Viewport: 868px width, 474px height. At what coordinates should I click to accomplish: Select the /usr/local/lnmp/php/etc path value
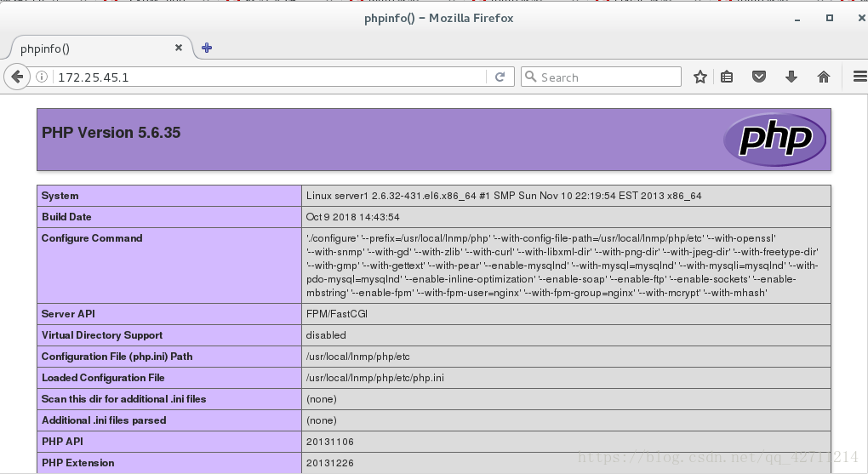click(x=358, y=357)
